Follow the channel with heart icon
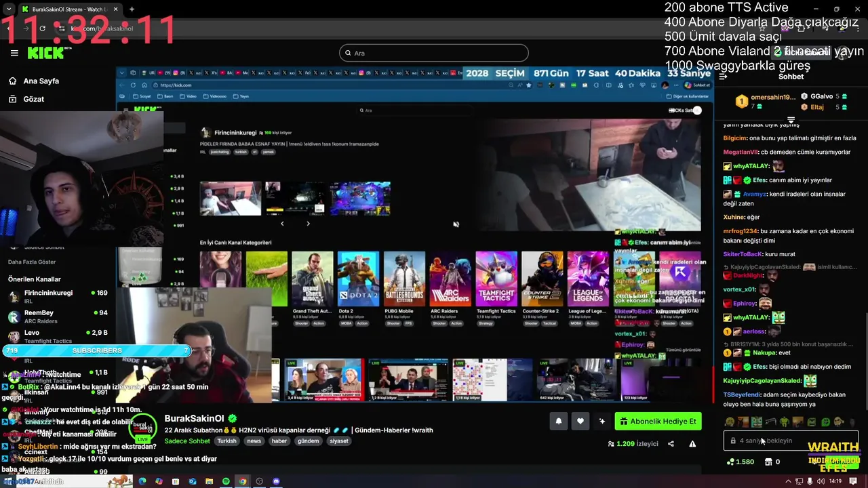This screenshot has width=868, height=488. (580, 422)
